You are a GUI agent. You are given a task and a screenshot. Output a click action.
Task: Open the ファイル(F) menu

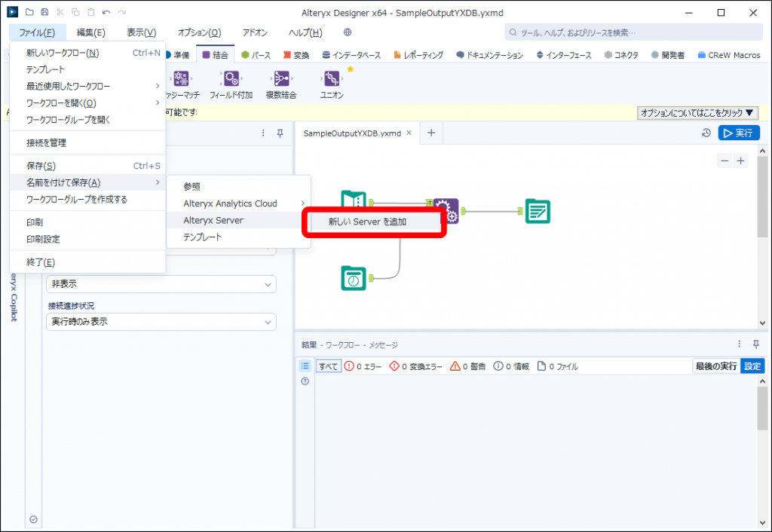pos(37,32)
